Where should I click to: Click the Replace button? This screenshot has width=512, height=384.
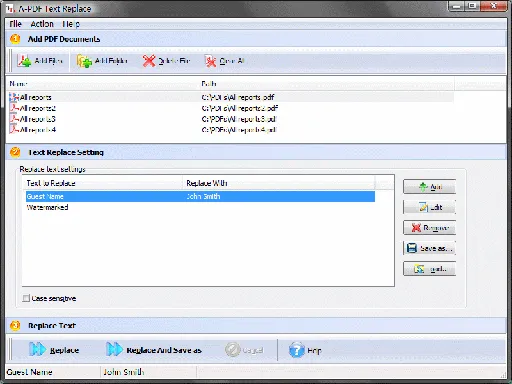[x=54, y=350]
